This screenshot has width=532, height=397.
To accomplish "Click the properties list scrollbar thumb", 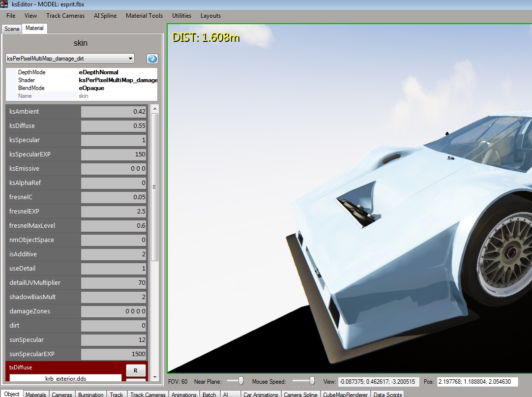I will click(155, 187).
